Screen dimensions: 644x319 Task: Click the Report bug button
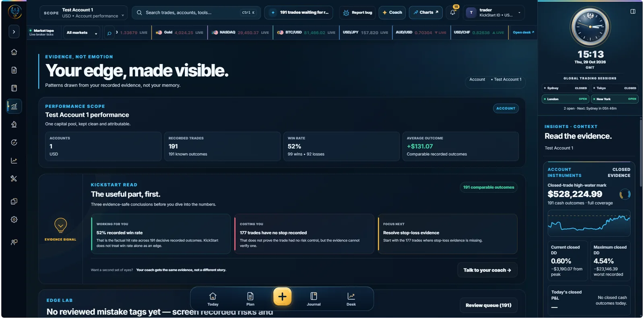(357, 12)
